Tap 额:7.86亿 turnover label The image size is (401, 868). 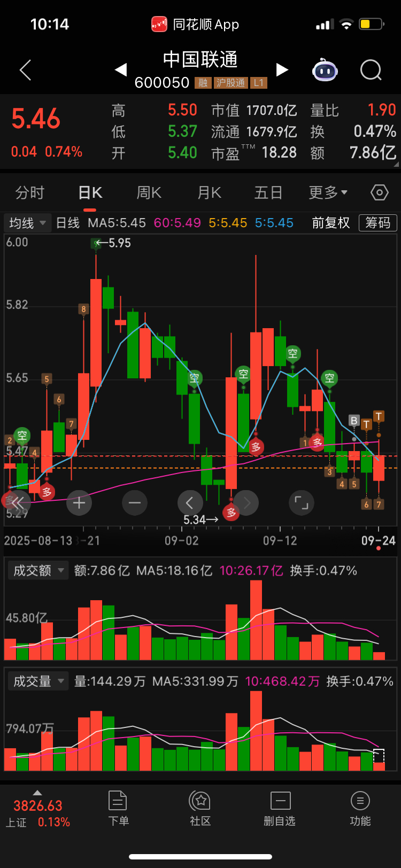102,571
